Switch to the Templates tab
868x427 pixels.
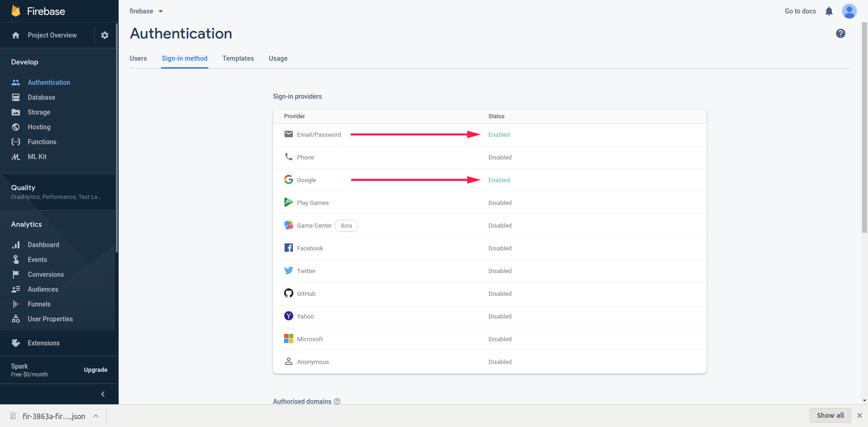(x=238, y=58)
